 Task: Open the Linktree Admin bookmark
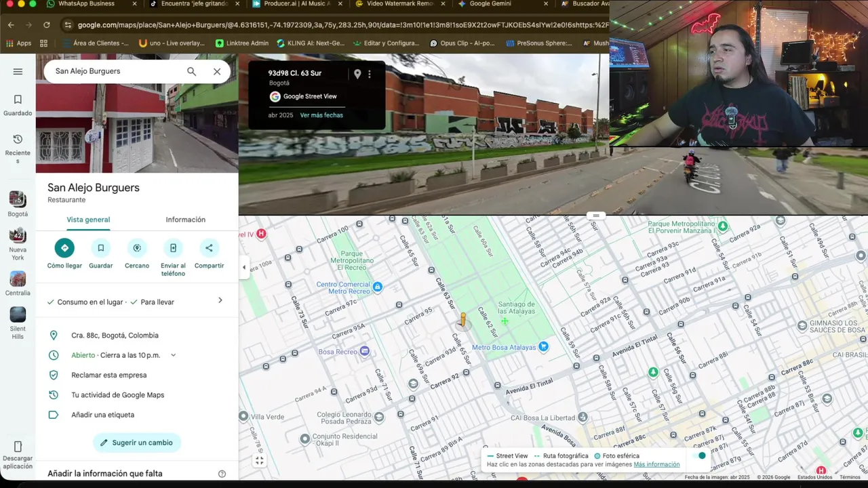point(242,43)
